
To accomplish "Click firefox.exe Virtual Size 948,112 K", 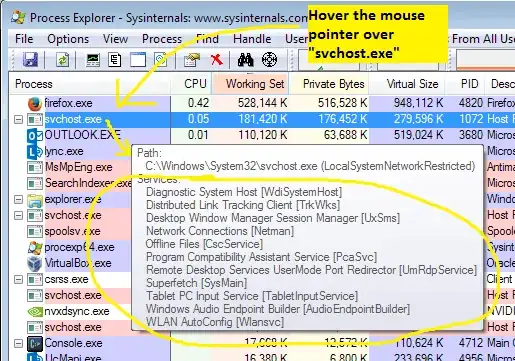I will coord(418,103).
